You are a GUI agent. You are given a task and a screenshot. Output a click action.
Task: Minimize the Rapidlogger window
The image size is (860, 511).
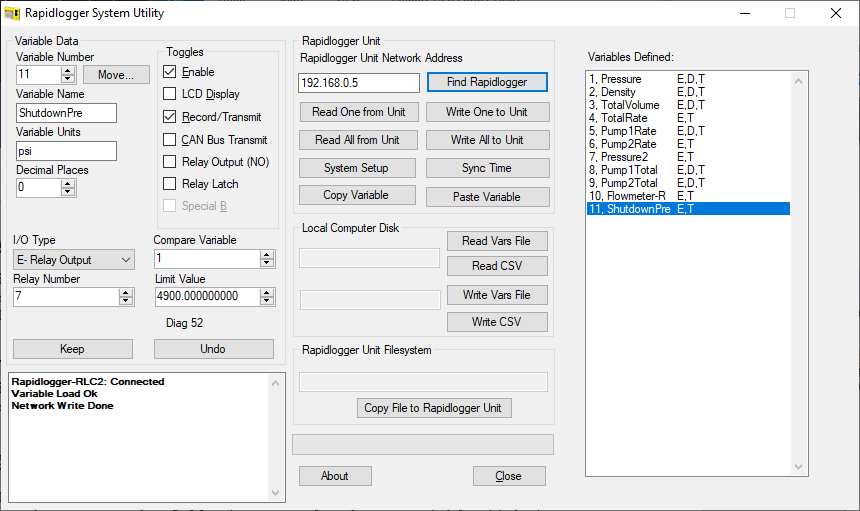745,13
